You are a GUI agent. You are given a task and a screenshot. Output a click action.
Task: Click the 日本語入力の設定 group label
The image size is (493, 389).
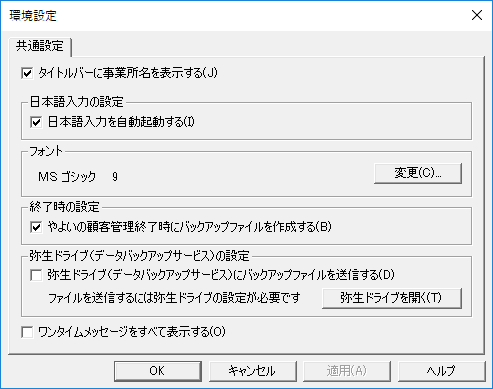pyautogui.click(x=77, y=102)
